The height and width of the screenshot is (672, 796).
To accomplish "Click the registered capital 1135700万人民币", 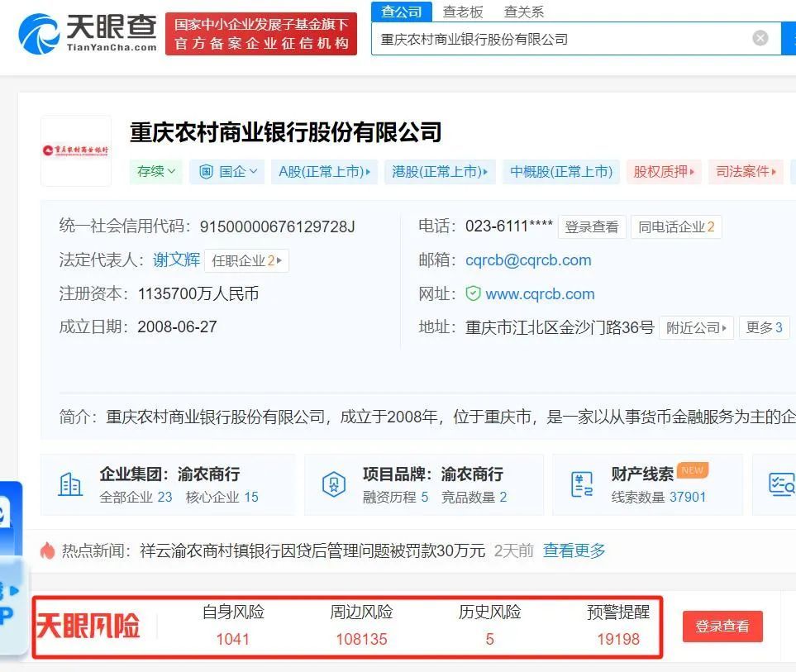I will click(x=198, y=293).
